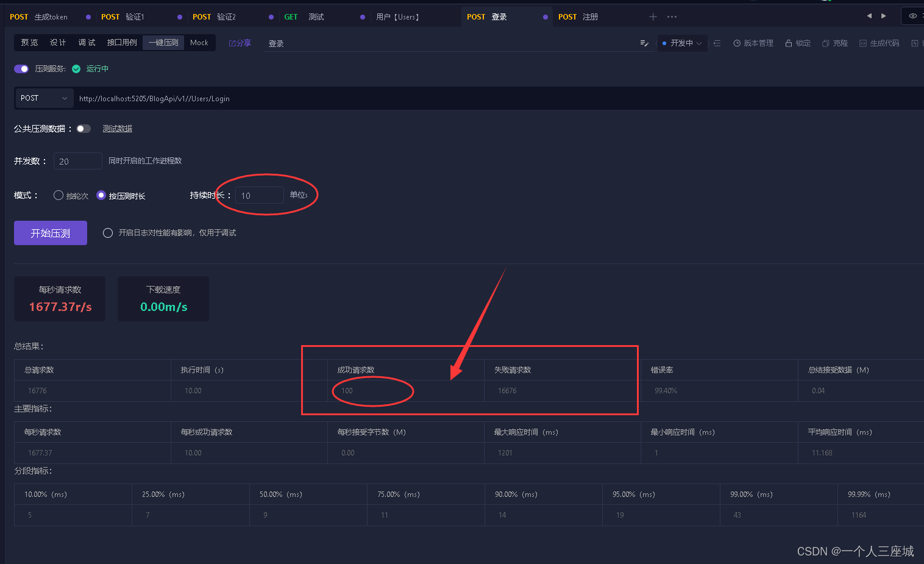Open the POST request method dropdown
924x564 pixels.
[44, 98]
